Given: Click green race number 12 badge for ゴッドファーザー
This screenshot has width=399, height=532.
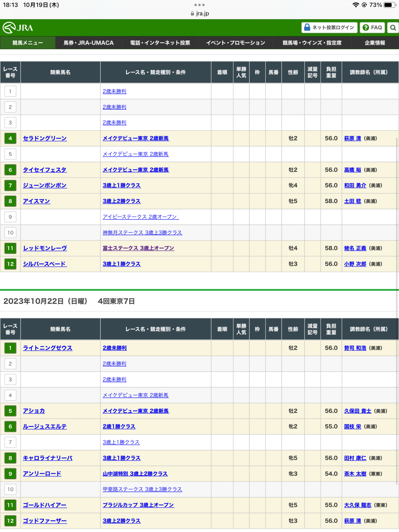Looking at the screenshot, I should tap(10, 521).
